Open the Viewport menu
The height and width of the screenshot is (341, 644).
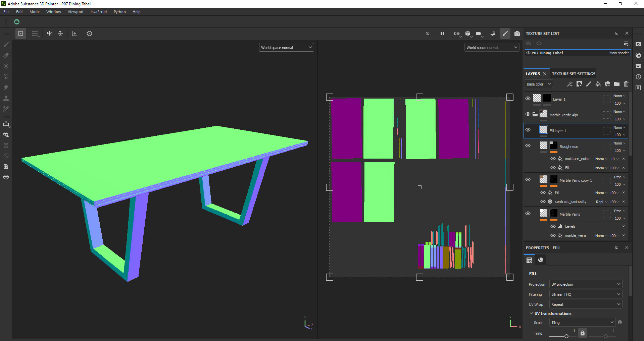76,12
